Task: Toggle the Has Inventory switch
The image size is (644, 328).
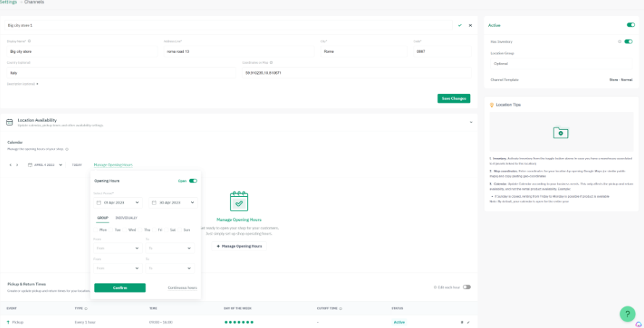Action: pos(628,41)
